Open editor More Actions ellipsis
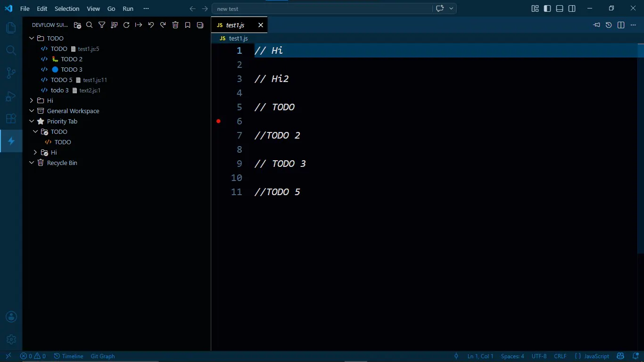This screenshot has height=362, width=644. (x=633, y=25)
